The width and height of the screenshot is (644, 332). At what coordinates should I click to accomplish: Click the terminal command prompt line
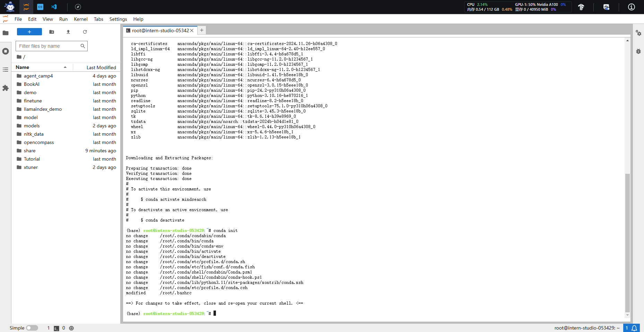click(x=172, y=313)
